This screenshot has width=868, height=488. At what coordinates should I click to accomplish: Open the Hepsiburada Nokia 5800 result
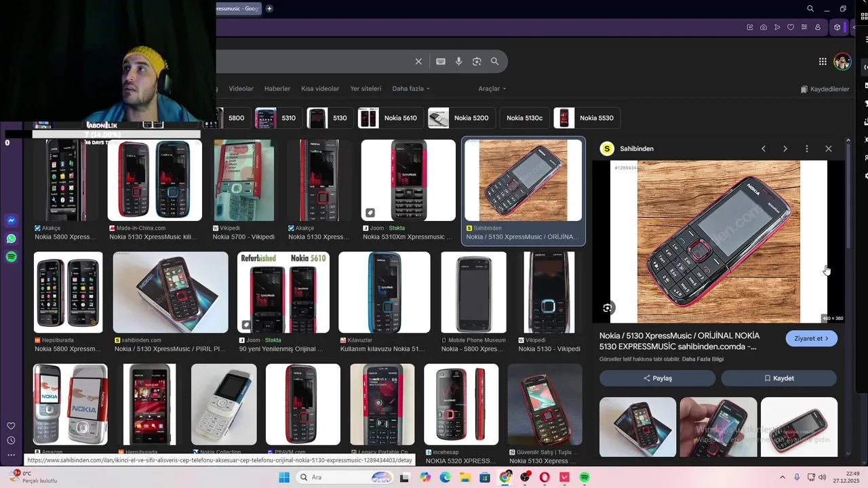pos(68,302)
